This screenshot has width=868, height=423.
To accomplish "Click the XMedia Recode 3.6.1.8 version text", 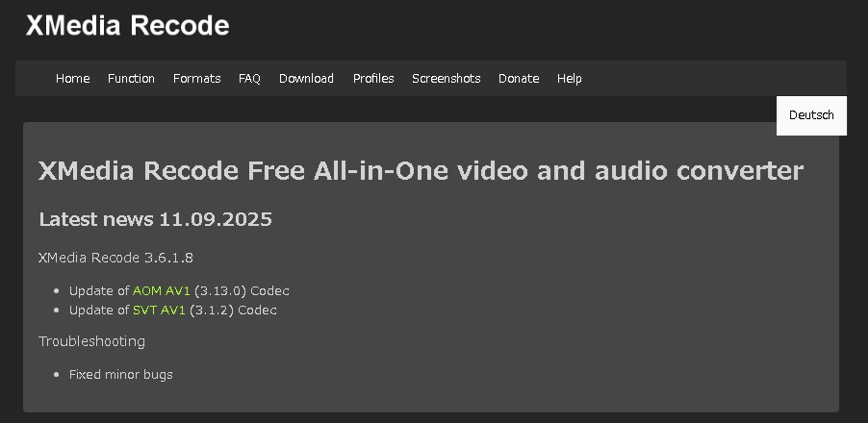I will [x=115, y=258].
